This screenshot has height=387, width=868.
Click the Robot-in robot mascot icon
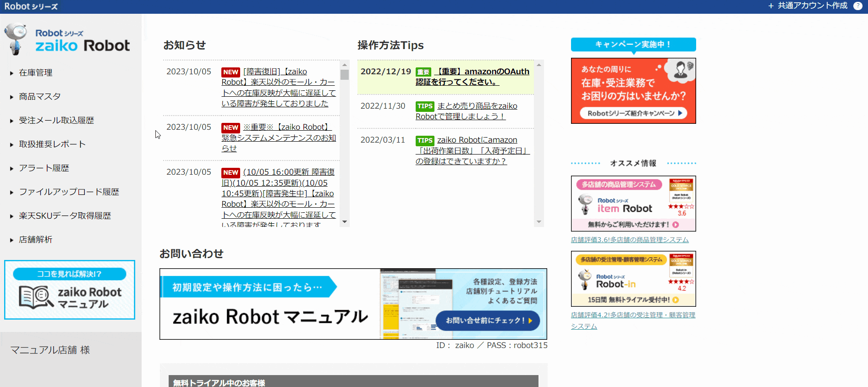click(584, 280)
